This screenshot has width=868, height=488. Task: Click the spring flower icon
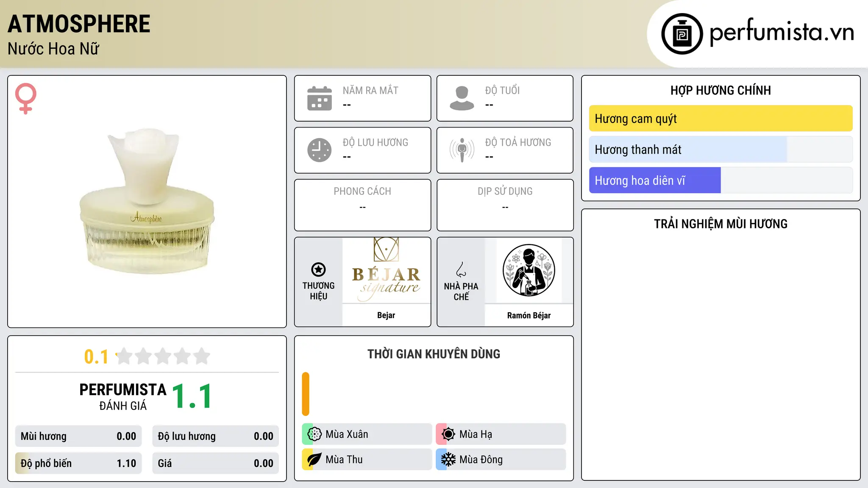click(x=314, y=434)
